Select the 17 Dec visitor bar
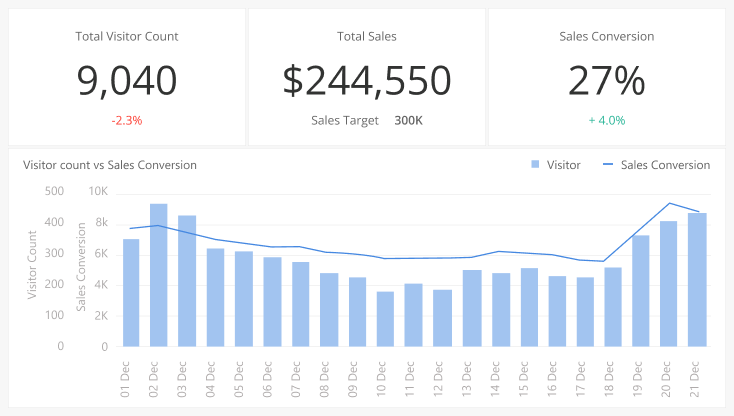Image resolution: width=734 pixels, height=416 pixels. tap(585, 312)
